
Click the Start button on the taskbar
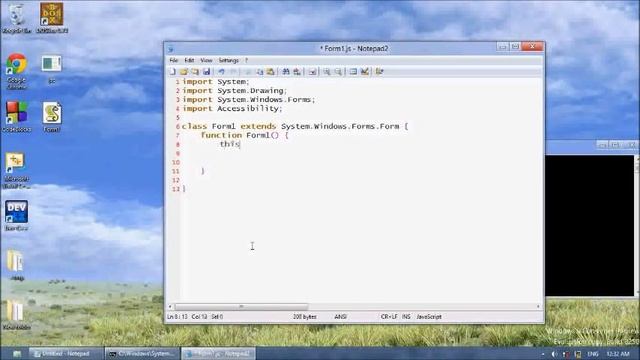click(16, 354)
